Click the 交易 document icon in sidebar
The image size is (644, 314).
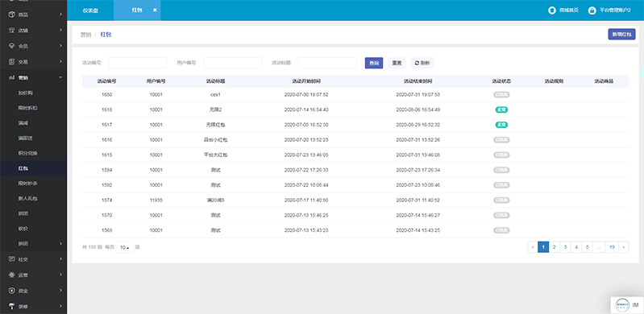[12, 61]
